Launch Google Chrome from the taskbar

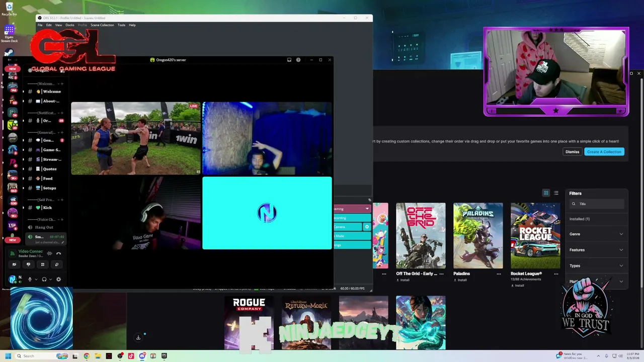tap(87, 356)
